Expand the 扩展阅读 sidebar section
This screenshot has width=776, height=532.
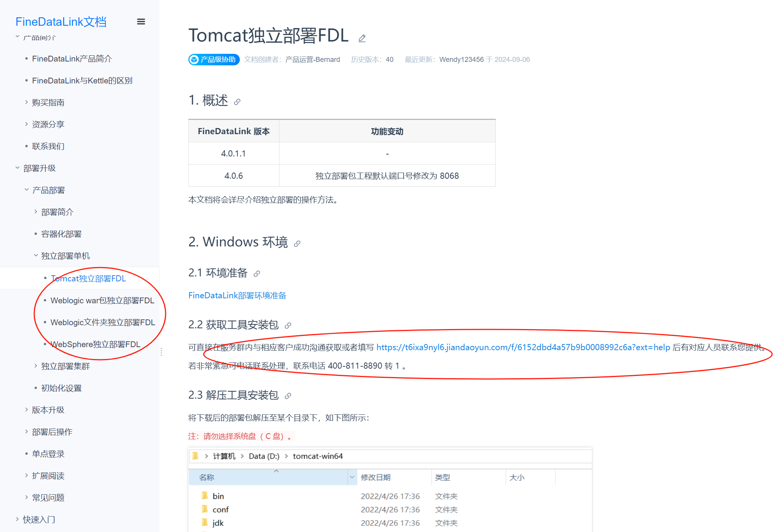point(48,476)
